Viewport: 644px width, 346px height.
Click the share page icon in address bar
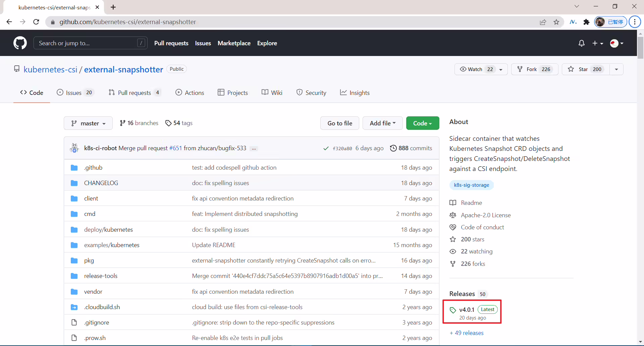point(543,22)
